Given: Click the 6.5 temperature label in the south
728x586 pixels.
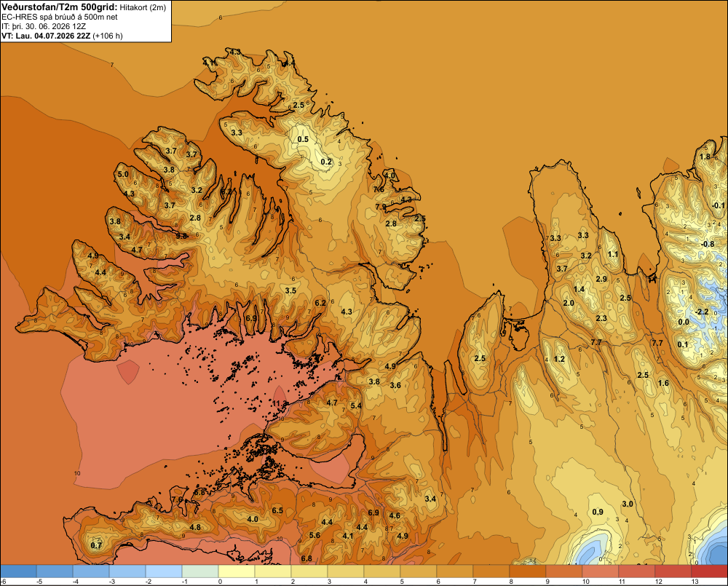Looking at the screenshot, I should click(x=277, y=510).
